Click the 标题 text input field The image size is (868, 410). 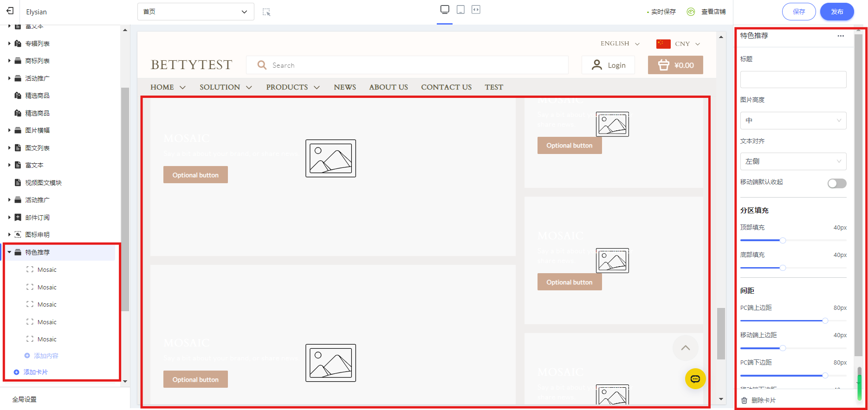click(x=793, y=80)
